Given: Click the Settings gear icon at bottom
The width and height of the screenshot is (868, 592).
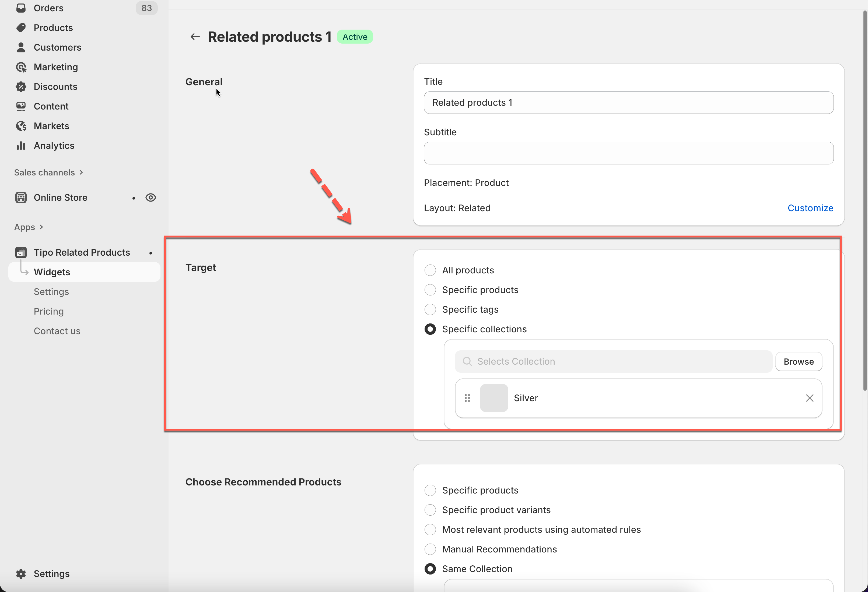Looking at the screenshot, I should [x=21, y=574].
